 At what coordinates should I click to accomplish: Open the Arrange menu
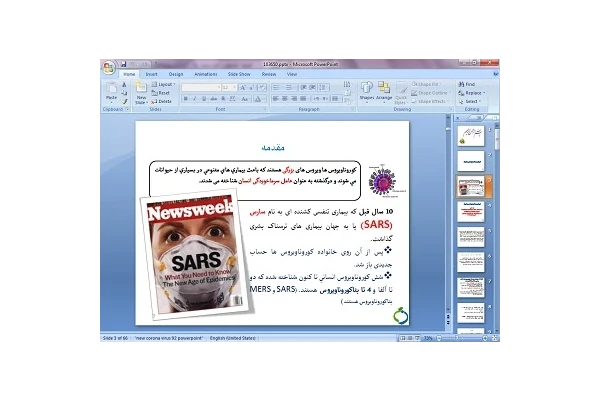(x=384, y=92)
